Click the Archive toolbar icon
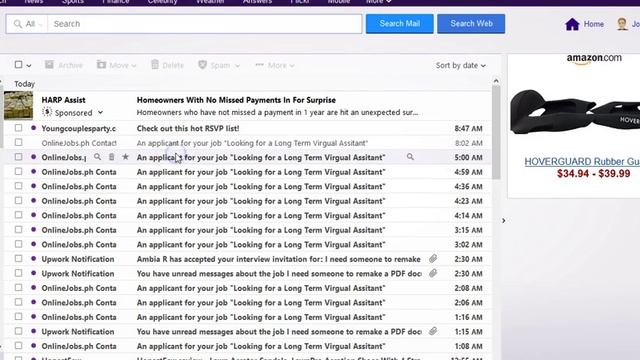This screenshot has width=640, height=360. pyautogui.click(x=49, y=65)
